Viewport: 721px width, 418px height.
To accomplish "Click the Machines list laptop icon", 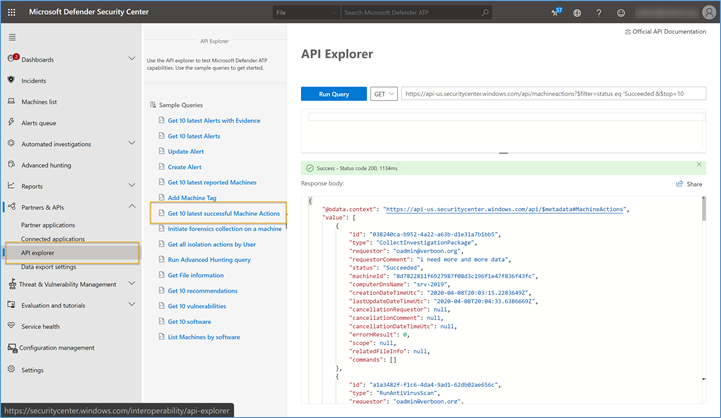I will [x=11, y=101].
